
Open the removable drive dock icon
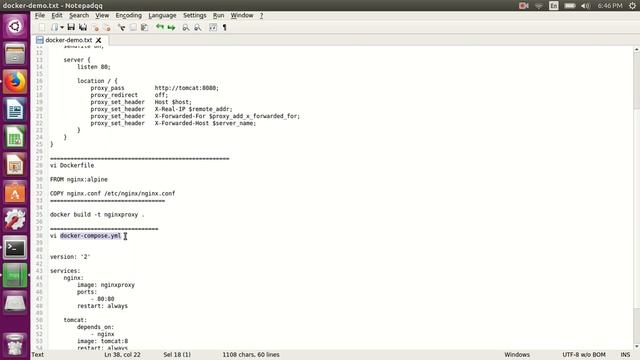pos(15,303)
